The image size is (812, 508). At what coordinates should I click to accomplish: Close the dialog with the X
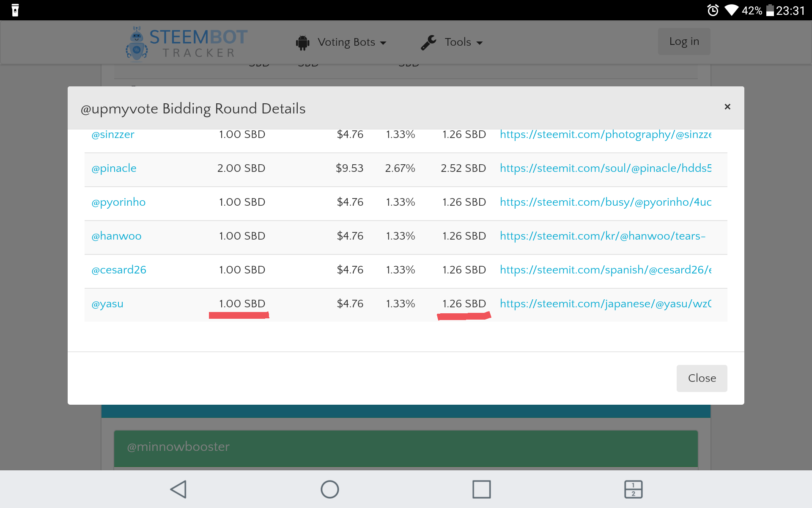tap(727, 107)
